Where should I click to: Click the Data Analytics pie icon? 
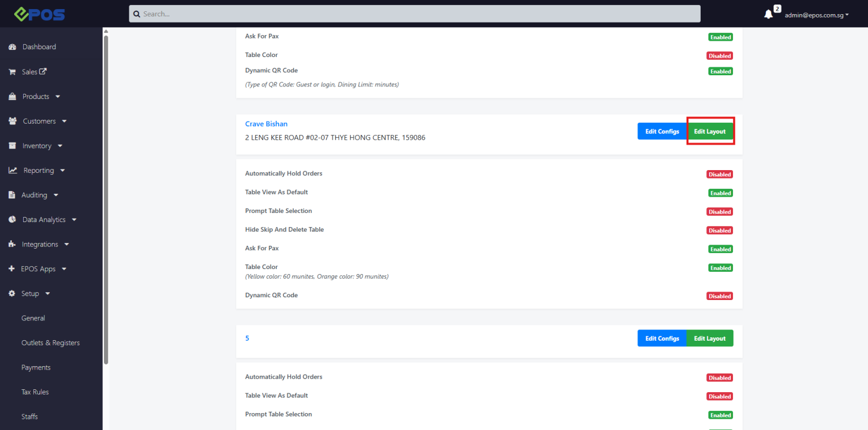pos(12,220)
